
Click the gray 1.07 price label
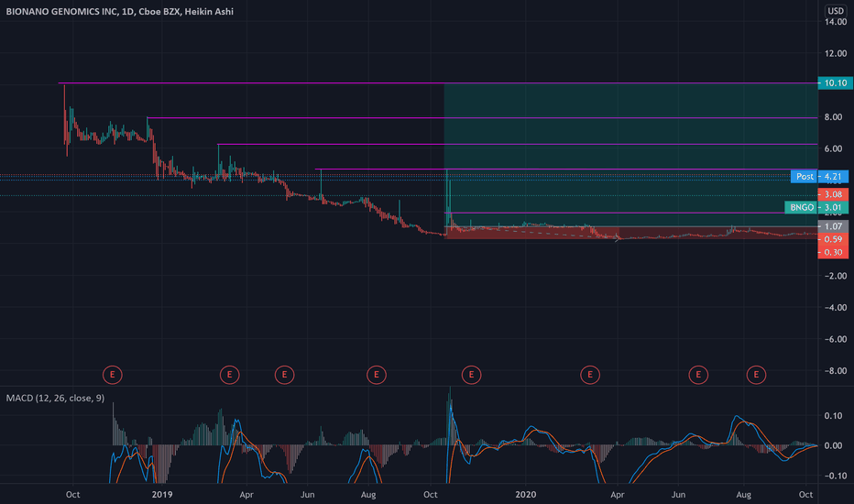pyautogui.click(x=833, y=226)
